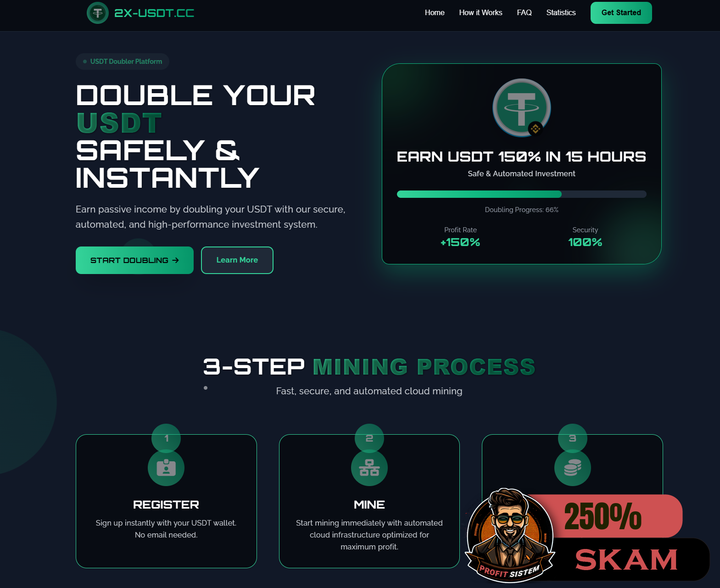Image resolution: width=720 pixels, height=588 pixels.
Task: Click the Binance badge on USDT coin
Action: 536,129
